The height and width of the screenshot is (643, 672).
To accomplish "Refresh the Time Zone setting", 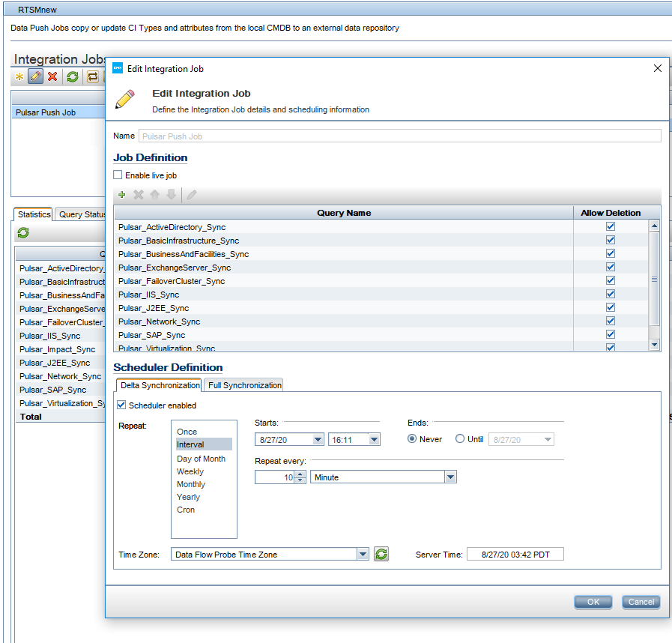I will coord(381,554).
